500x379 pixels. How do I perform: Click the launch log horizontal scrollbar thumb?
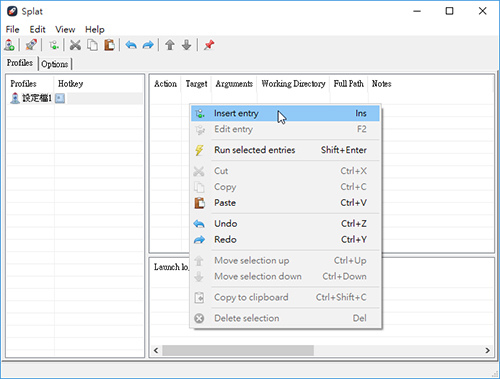tap(238, 350)
